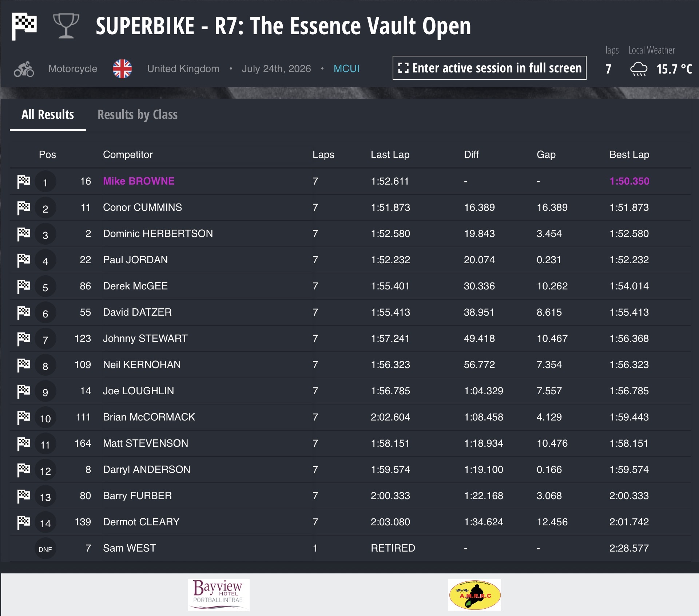Click finish flag icon for Darryl ANDERSON
Screen dimensions: 699x616
[24, 470]
